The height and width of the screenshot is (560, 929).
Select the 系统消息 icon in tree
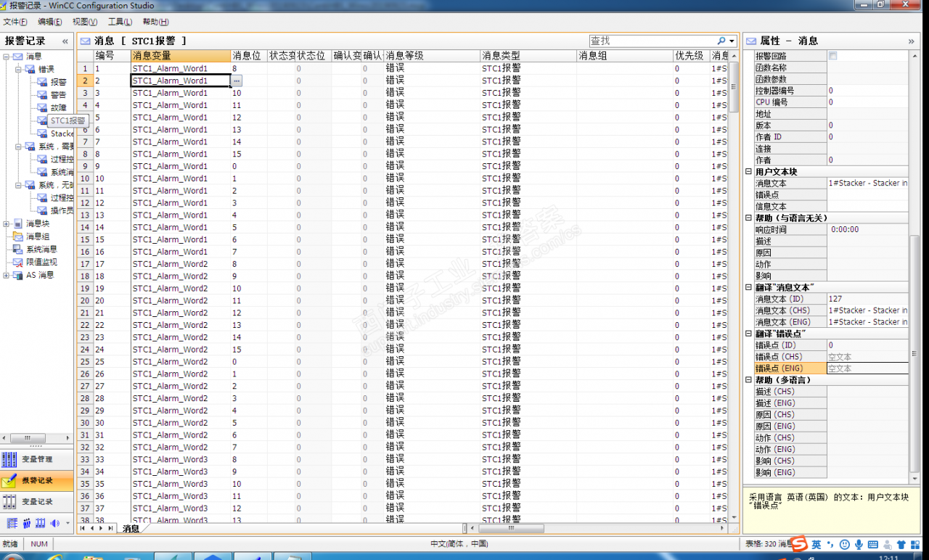point(17,250)
